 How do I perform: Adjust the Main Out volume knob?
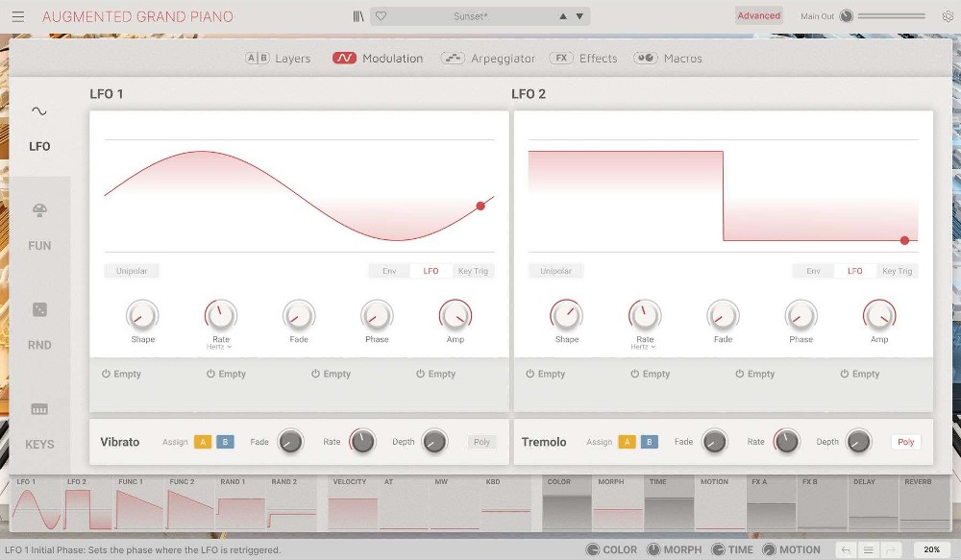click(847, 16)
